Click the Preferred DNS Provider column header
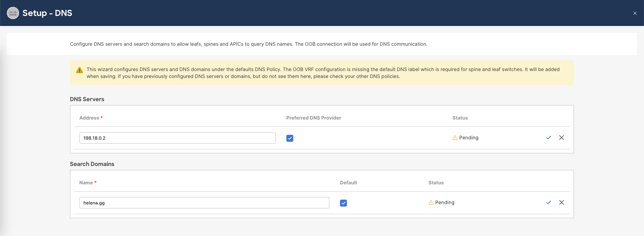 pos(313,118)
